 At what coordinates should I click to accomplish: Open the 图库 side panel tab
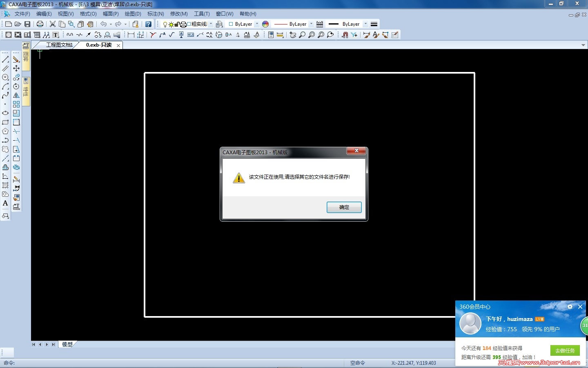tap(26, 56)
